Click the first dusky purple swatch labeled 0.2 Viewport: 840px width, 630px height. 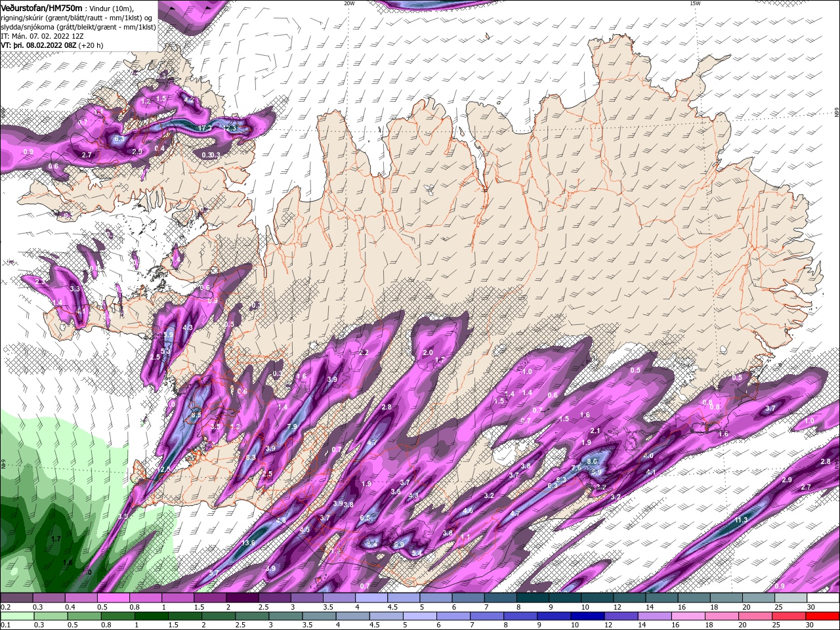16,598
